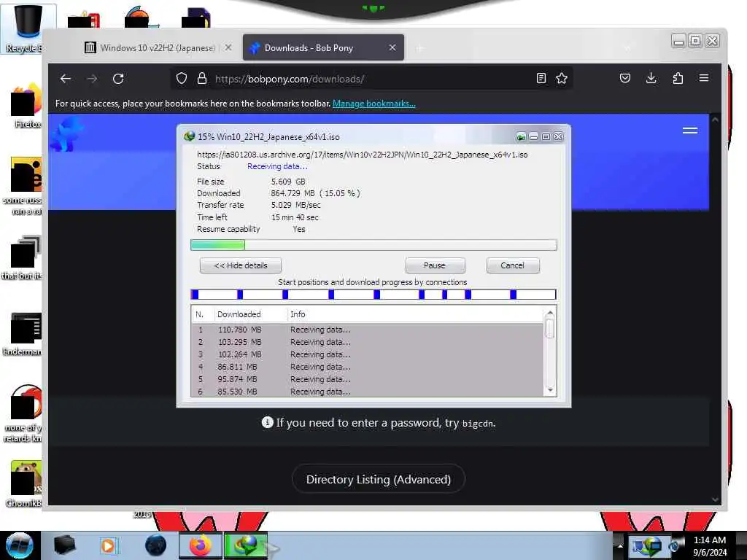Click the 1:14 AM taskbar clock
This screenshot has width=747, height=560.
tap(709, 540)
